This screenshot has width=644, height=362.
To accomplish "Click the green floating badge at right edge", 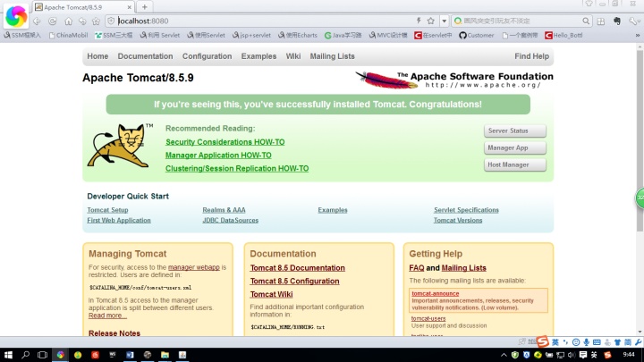I will coord(640,198).
